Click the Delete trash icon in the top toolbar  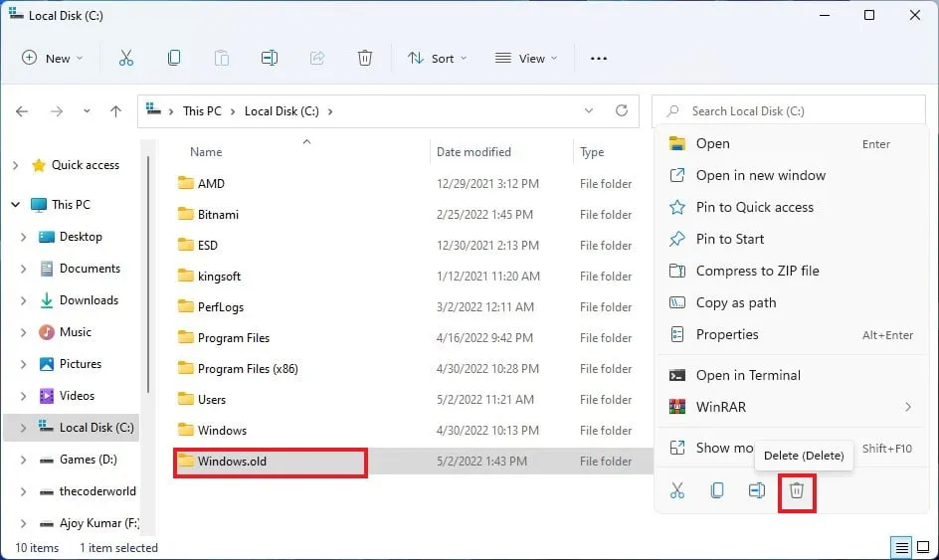(x=365, y=58)
